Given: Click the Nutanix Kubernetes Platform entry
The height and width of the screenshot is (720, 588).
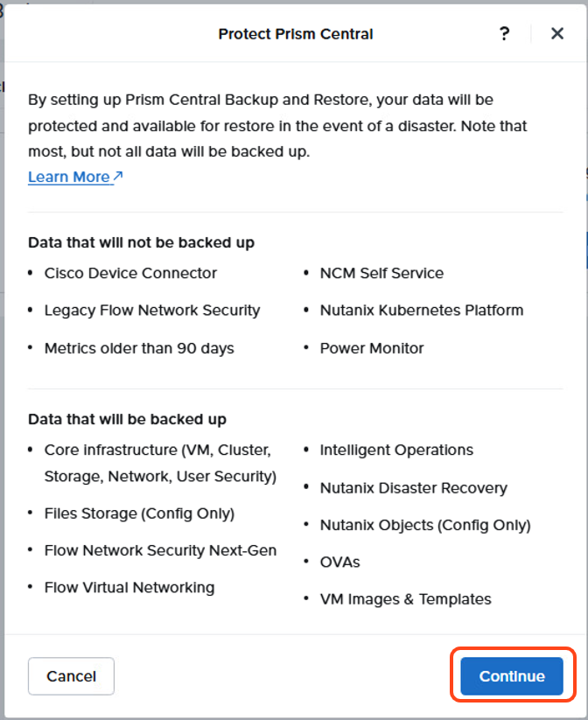Looking at the screenshot, I should pos(422,311).
